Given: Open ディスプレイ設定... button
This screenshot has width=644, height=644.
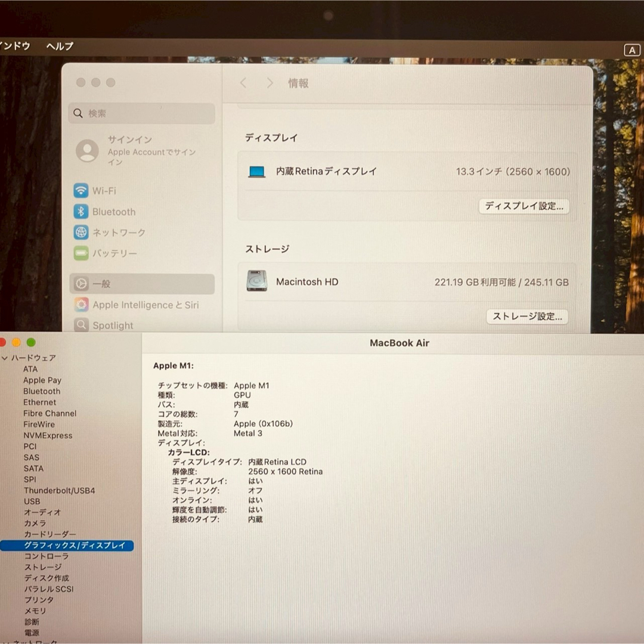Looking at the screenshot, I should (524, 206).
